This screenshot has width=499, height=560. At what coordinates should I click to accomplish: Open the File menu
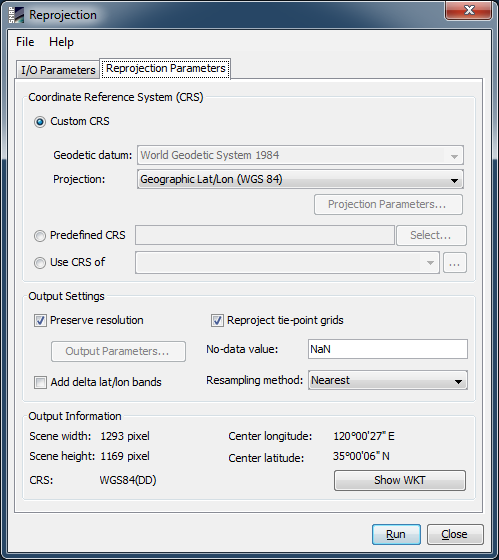[25, 42]
